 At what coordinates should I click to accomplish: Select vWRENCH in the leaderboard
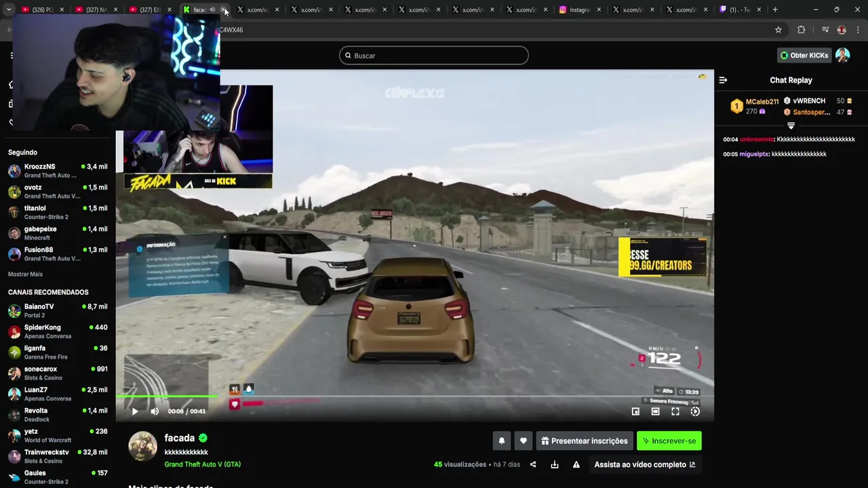click(x=808, y=101)
